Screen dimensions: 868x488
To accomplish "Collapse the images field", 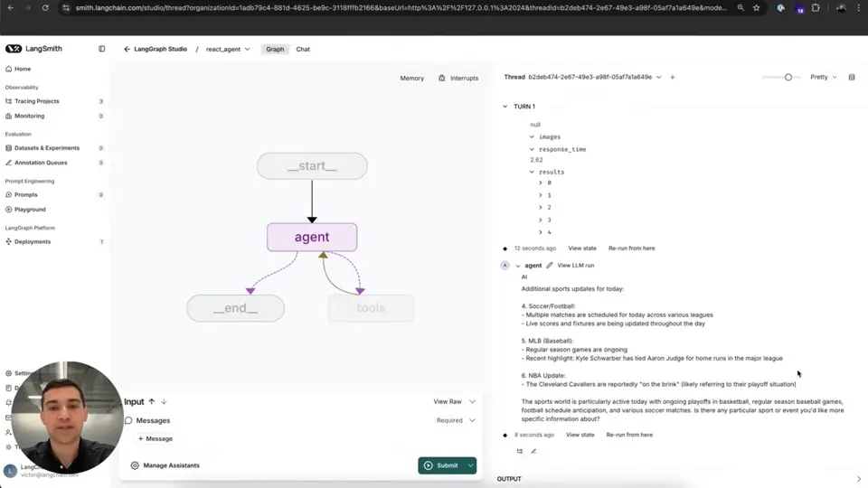I will [x=532, y=136].
